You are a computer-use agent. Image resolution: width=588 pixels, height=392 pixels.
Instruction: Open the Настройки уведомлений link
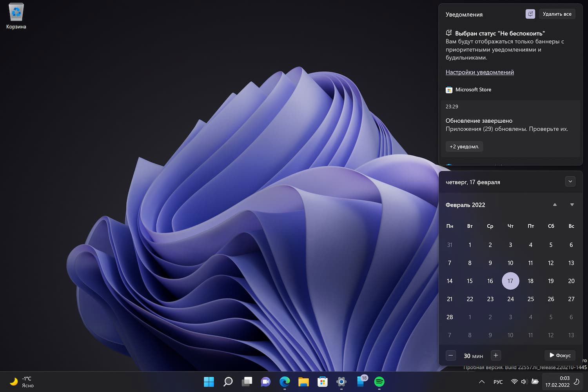[x=479, y=72]
